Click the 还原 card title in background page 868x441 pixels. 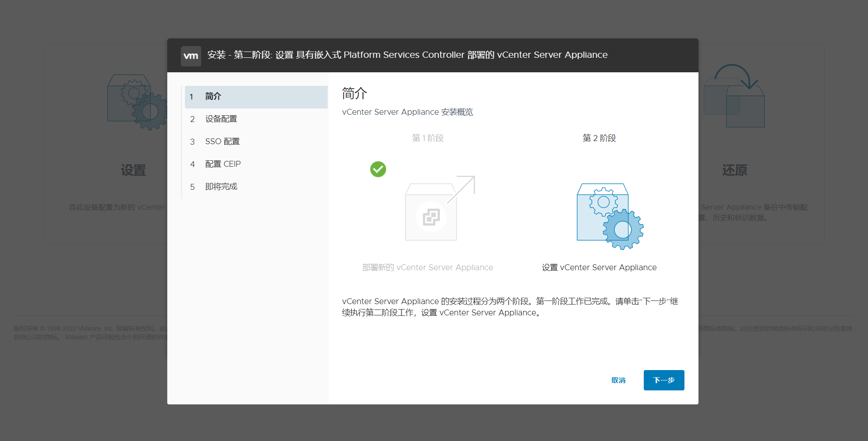(735, 170)
